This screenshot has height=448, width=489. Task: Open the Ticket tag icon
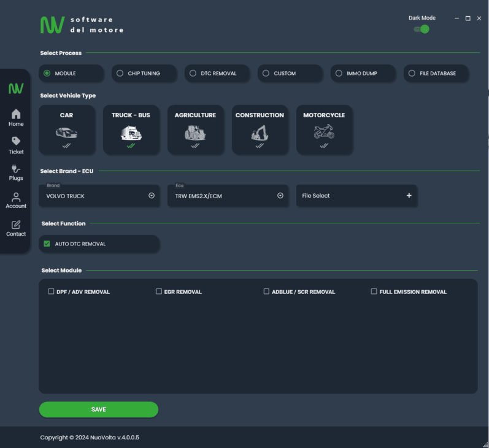click(x=16, y=141)
